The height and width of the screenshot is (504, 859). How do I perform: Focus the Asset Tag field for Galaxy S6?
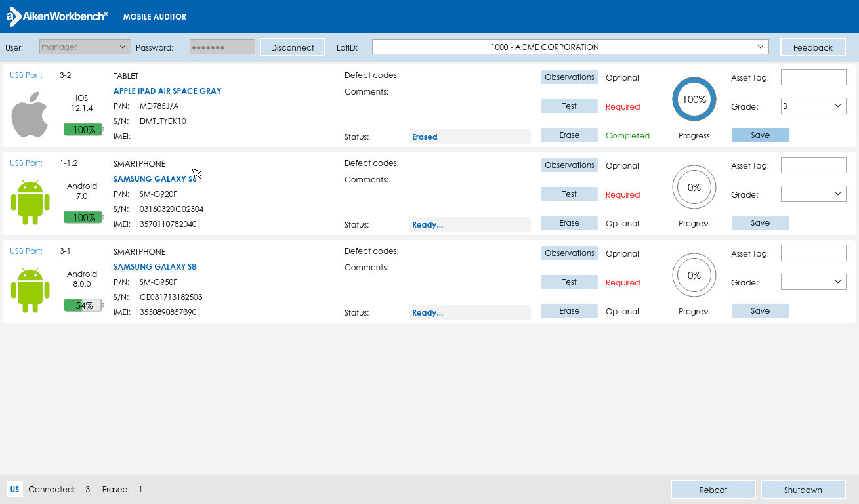tap(814, 165)
